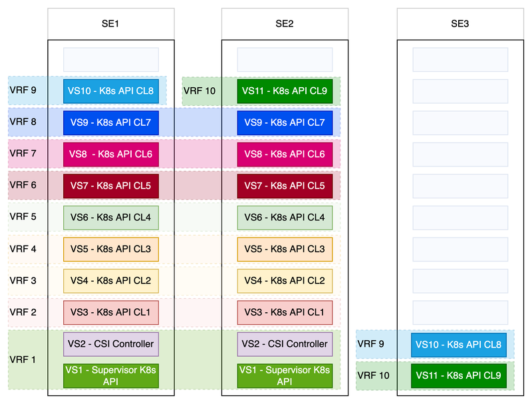Click VS4 - K8s API CL2 in SE2
Screen dimensions: 532x404
click(x=285, y=281)
